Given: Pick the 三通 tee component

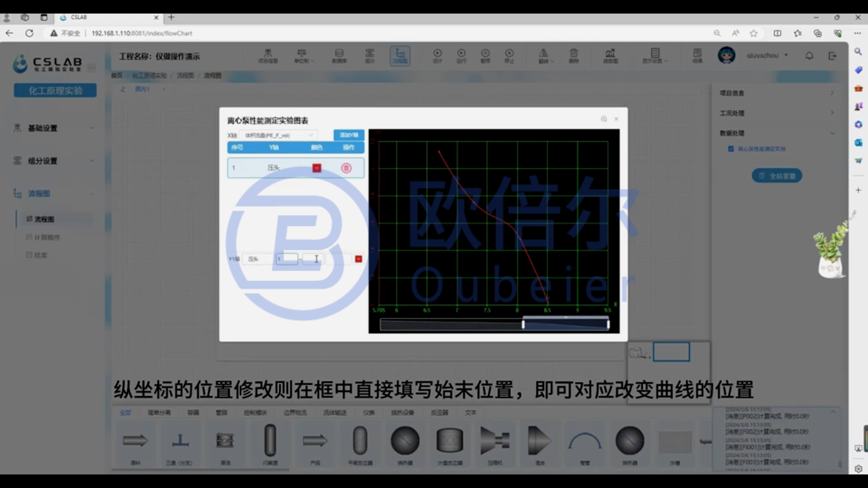Looking at the screenshot, I should tap(180, 445).
